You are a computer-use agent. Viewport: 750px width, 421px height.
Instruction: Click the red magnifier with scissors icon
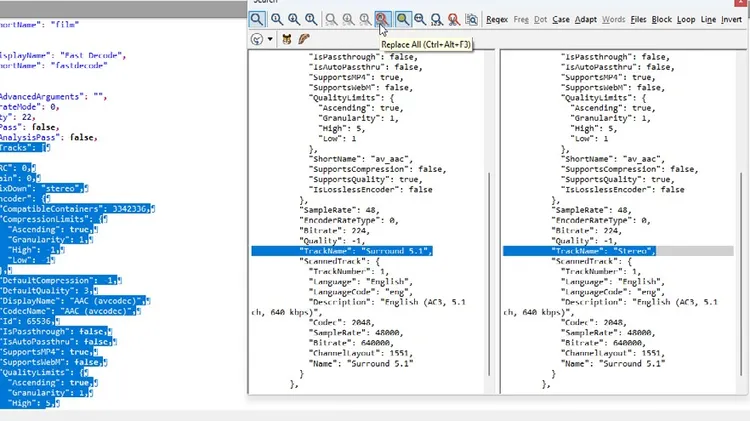point(453,19)
